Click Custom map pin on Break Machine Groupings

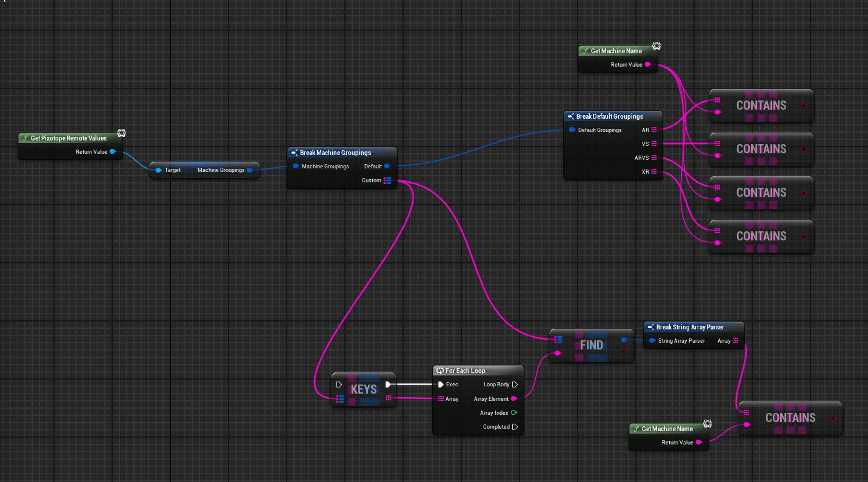pyautogui.click(x=387, y=180)
